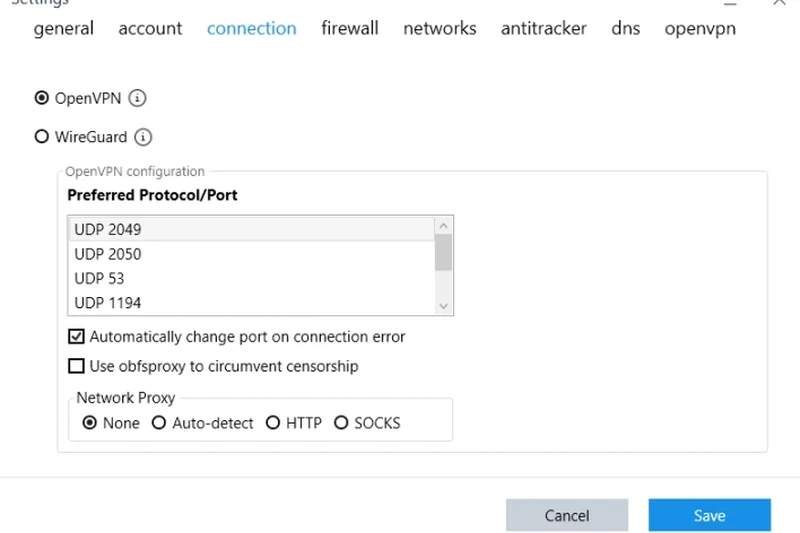
Task: Enable obfsproxy to circumvent censorship
Action: (76, 366)
